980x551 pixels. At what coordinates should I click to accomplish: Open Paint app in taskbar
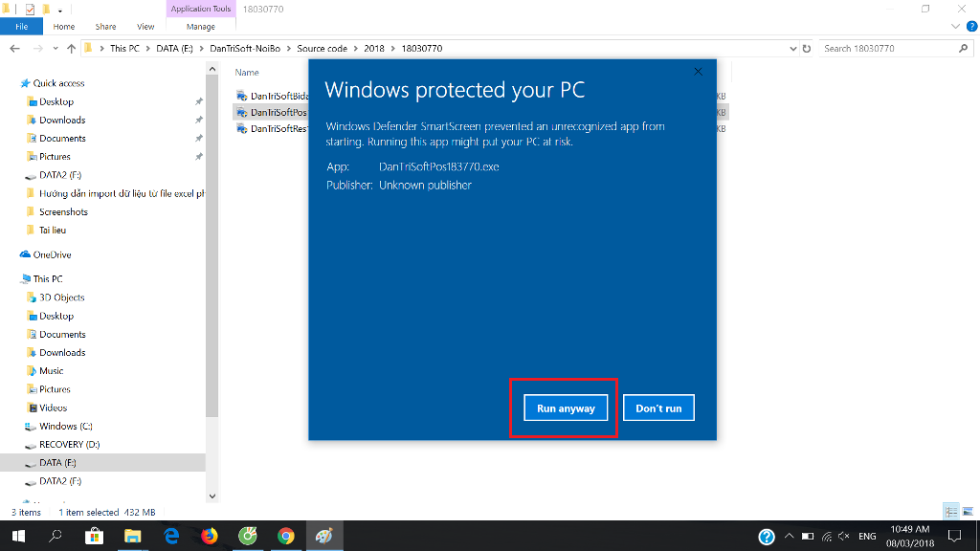[324, 536]
